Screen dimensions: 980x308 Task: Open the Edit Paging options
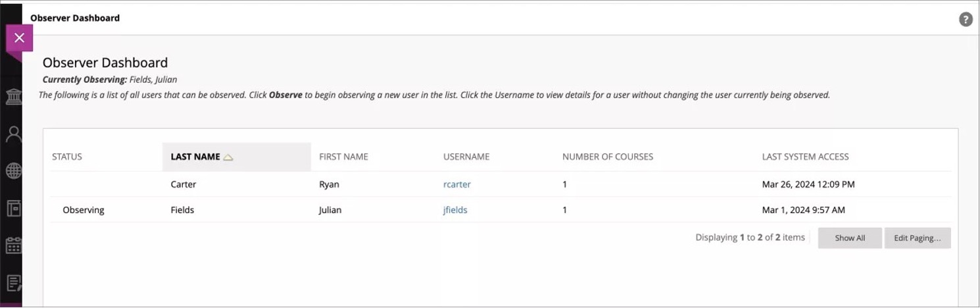tap(917, 238)
